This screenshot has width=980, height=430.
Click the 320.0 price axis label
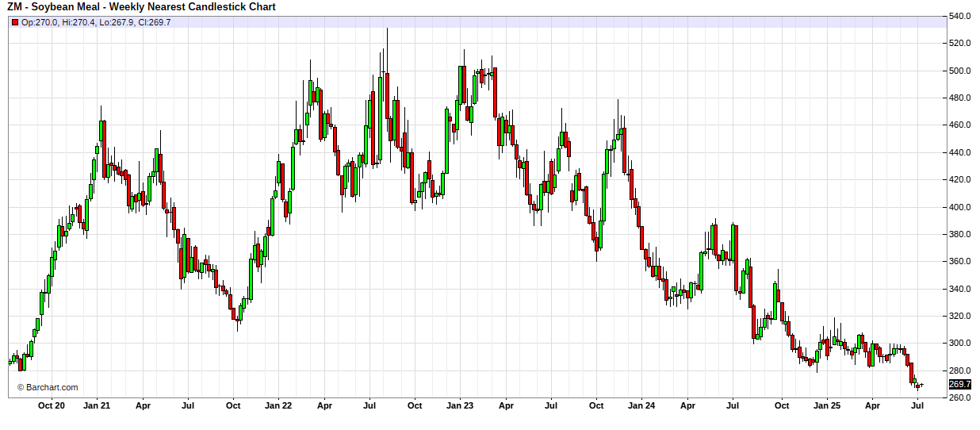pyautogui.click(x=961, y=316)
